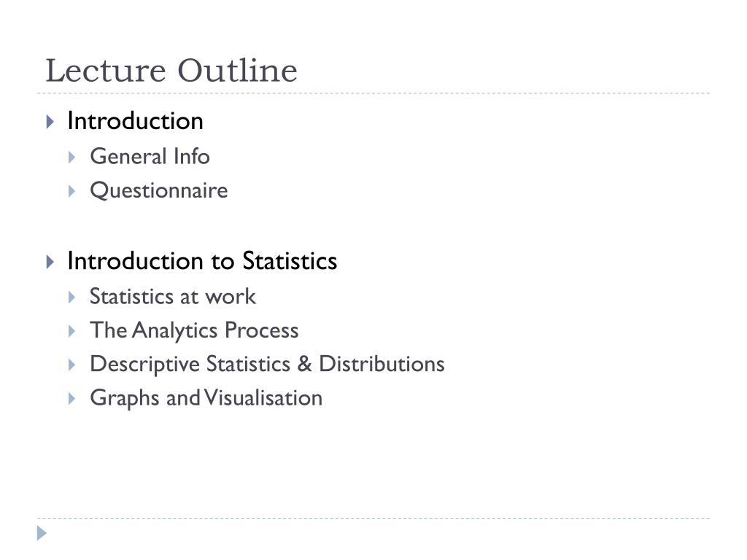
Task: Click the General Info item
Action: tap(150, 157)
